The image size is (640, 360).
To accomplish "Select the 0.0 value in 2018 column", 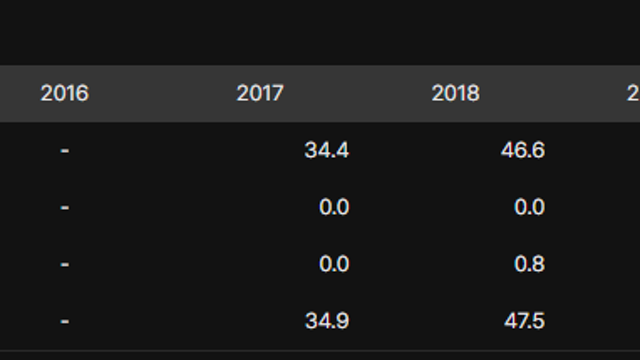I will pos(529,207).
